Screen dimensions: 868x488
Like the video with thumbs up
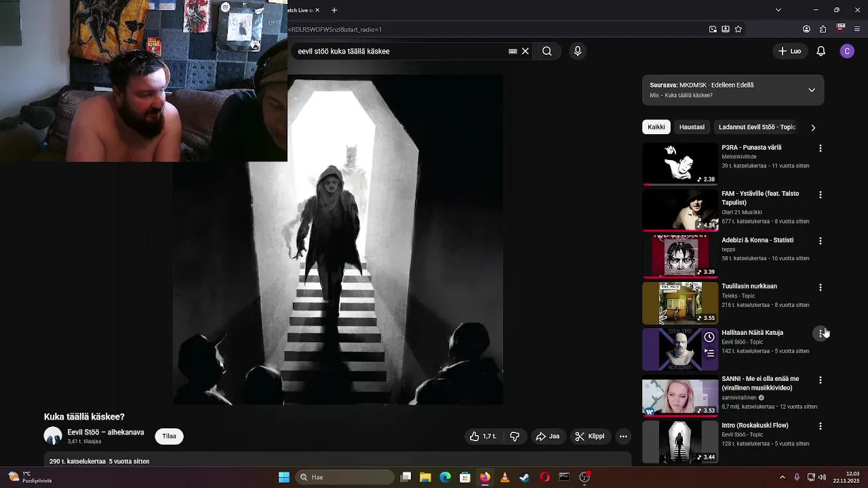coord(483,436)
